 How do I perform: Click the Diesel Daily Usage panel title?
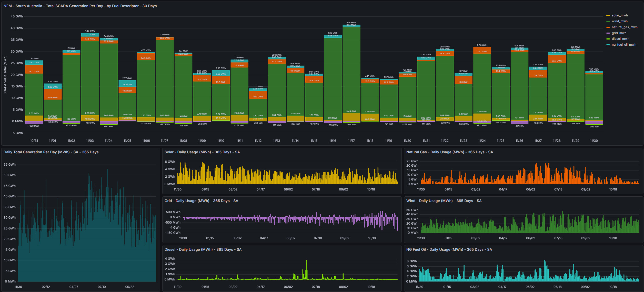203,249
